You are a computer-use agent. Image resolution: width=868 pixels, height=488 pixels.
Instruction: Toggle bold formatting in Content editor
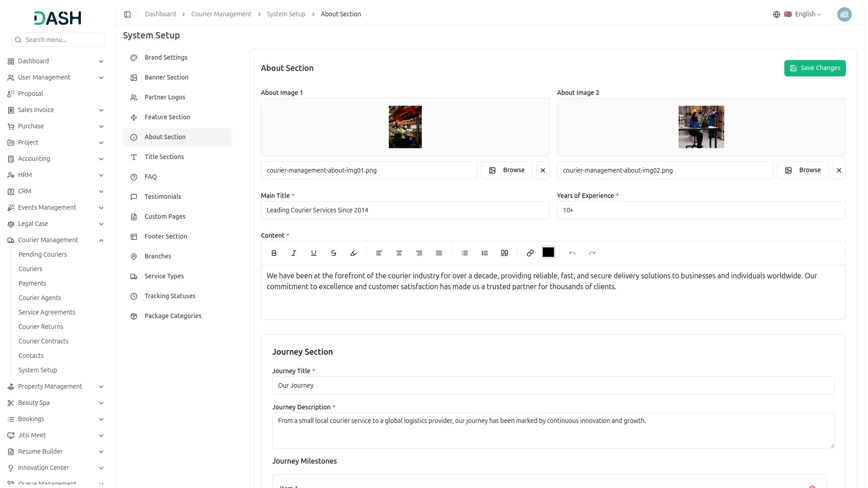274,253
